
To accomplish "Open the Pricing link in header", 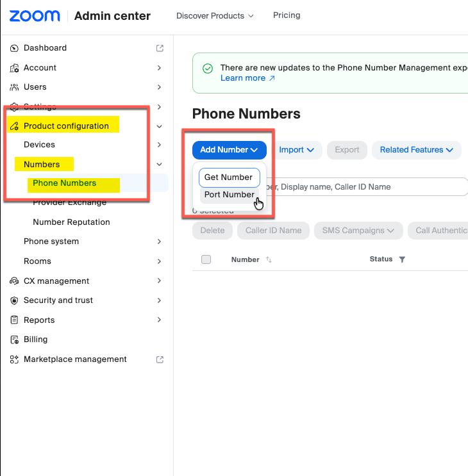I will click(287, 15).
